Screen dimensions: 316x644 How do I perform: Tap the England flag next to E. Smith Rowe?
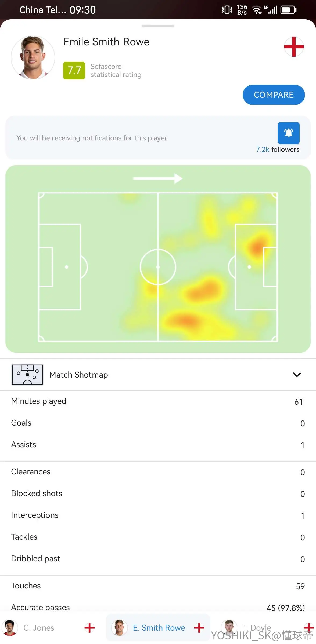[199, 628]
